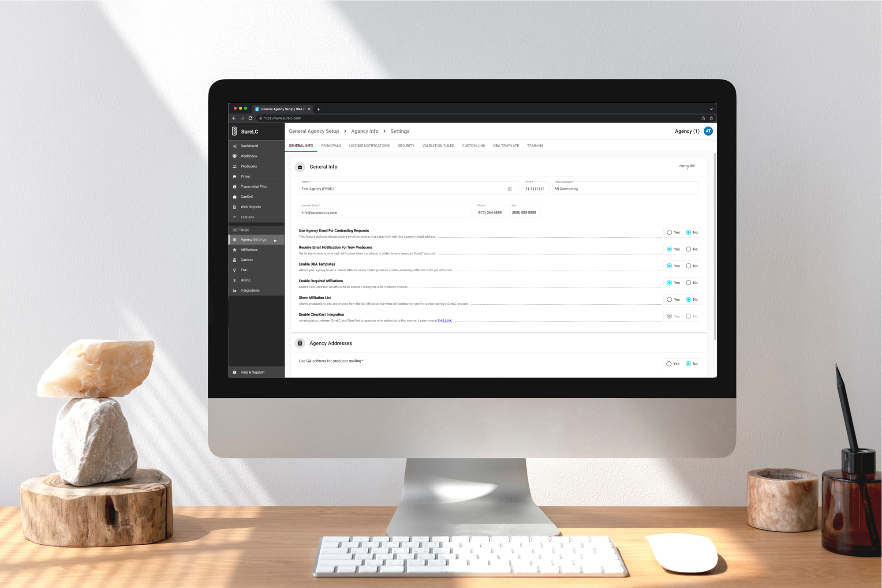Toggle Use Agency Email For Contracting Requests to Yes
The image size is (882, 588).
[669, 232]
